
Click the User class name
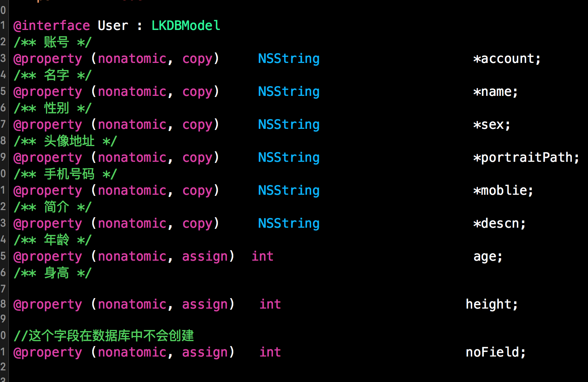pos(113,25)
